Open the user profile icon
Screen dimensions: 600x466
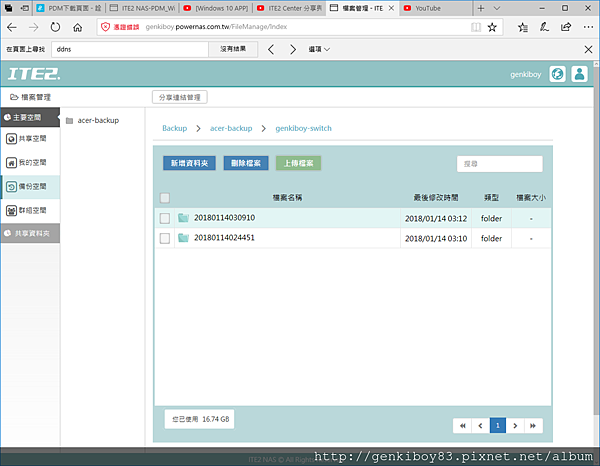[579, 74]
